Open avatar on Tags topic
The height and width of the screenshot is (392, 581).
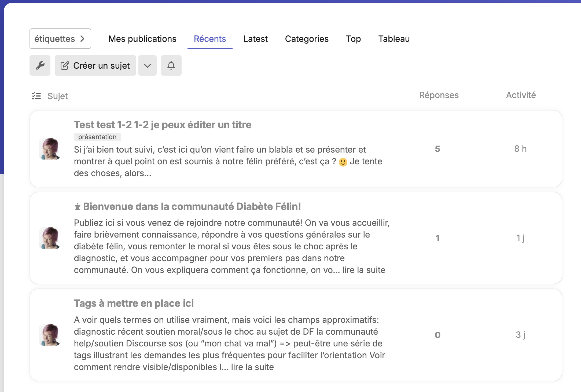(x=49, y=335)
